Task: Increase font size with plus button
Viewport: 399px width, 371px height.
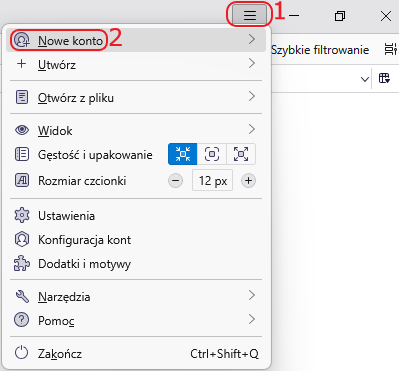Action: coord(248,181)
